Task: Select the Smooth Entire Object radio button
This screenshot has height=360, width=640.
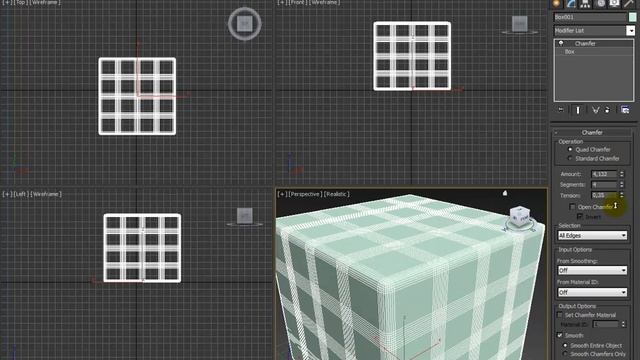Action: coord(565,345)
